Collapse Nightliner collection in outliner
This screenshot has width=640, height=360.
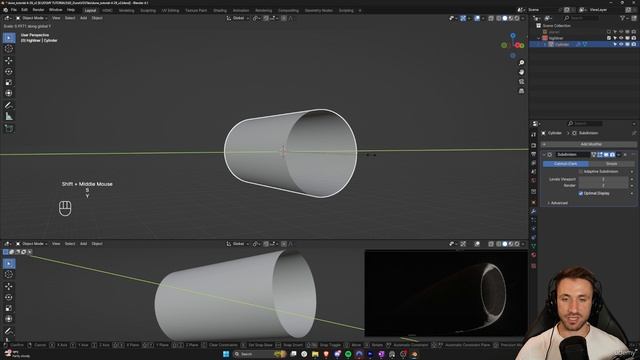pyautogui.click(x=539, y=38)
